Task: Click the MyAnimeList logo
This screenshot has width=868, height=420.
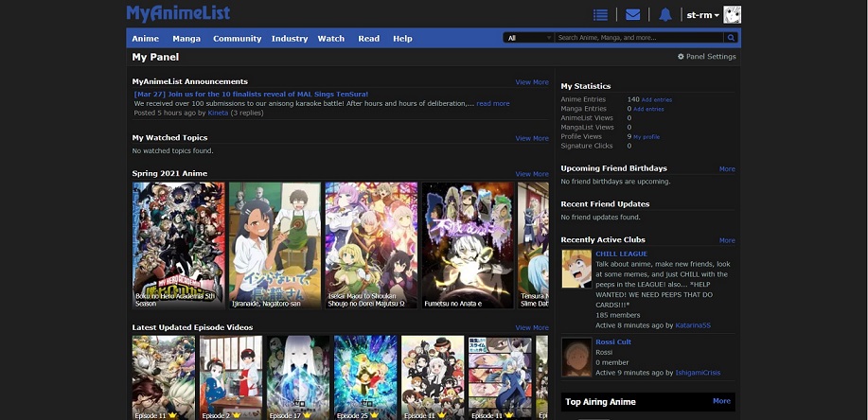Action: [x=178, y=13]
